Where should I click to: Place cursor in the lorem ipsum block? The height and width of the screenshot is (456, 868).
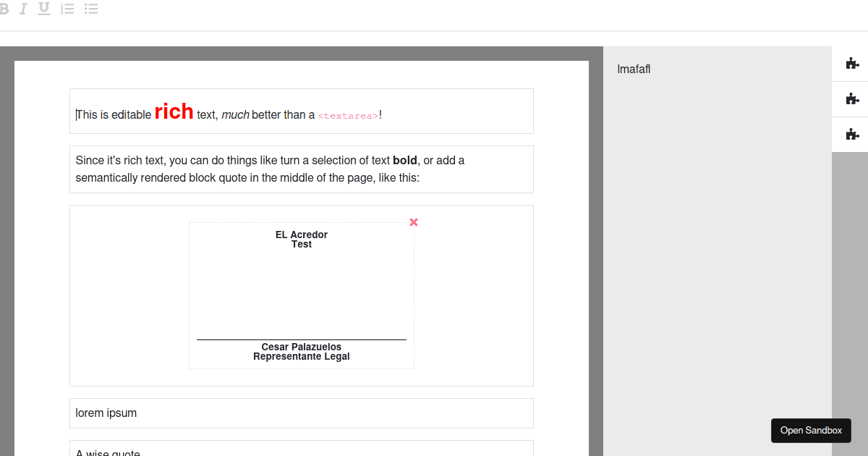point(106,413)
